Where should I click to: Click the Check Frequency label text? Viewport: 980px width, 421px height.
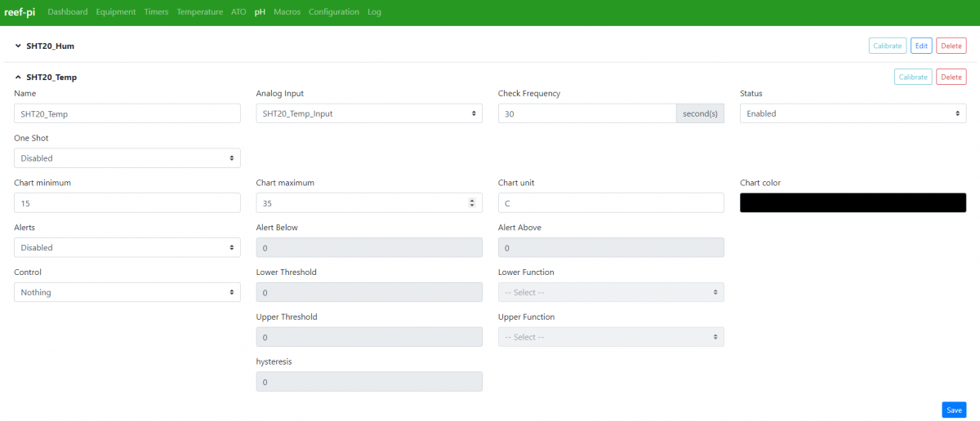529,94
